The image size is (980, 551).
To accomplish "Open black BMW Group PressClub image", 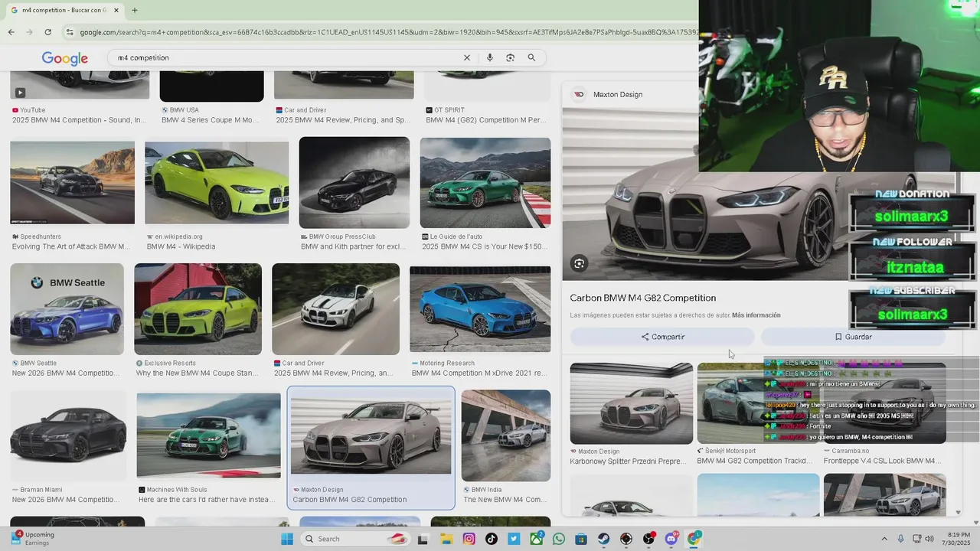I will 354,182.
